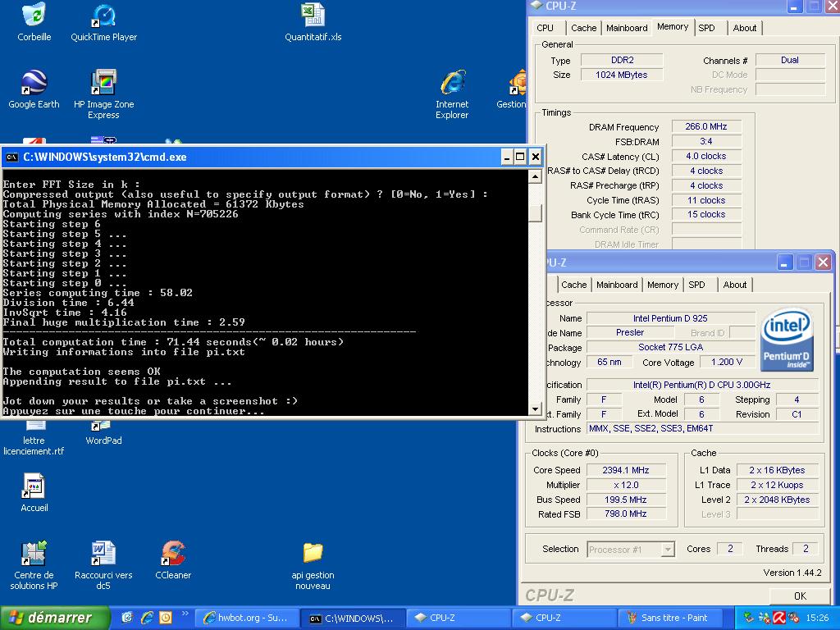This screenshot has width=840, height=630.
Task: Click the Outlook quick launch icon
Action: pyautogui.click(x=166, y=618)
